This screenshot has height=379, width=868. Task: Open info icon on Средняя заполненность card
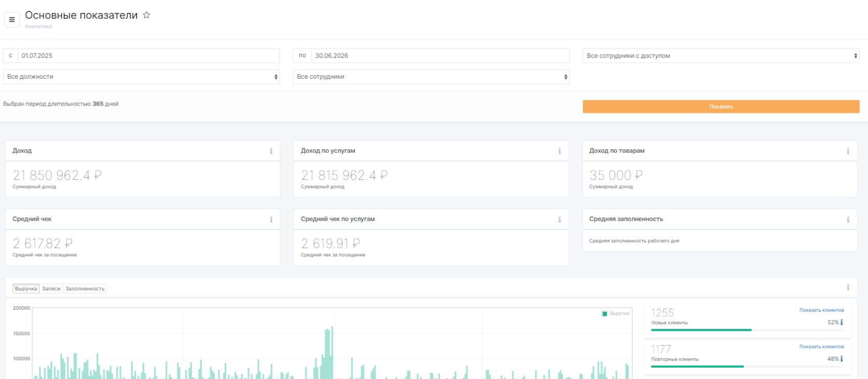click(x=848, y=220)
